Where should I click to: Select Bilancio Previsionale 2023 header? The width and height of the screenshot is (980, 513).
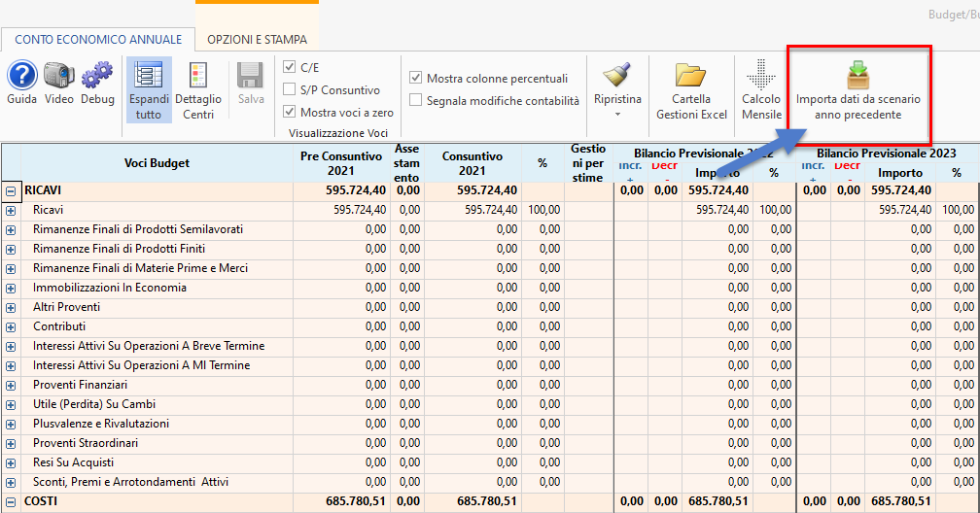(887, 154)
